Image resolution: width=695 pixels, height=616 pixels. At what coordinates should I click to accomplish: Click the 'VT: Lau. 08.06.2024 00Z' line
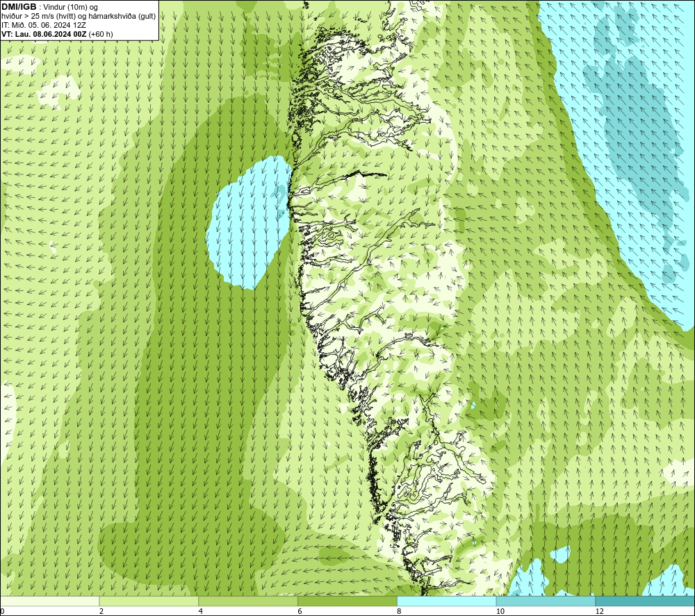44,34
